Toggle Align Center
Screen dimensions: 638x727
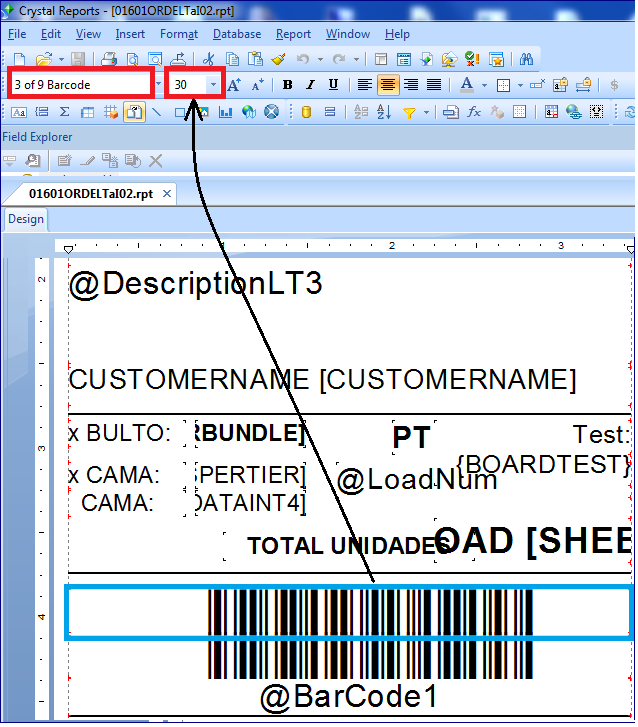[388, 84]
